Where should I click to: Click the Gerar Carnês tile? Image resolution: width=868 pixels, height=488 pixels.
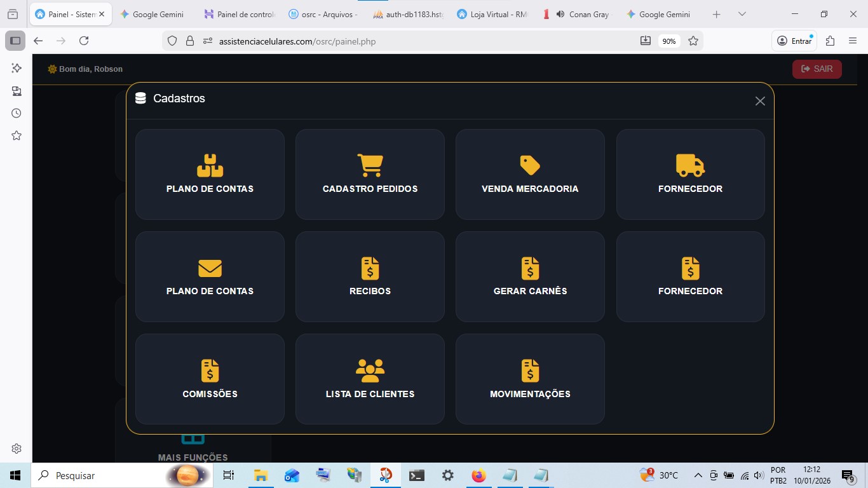[x=530, y=277]
